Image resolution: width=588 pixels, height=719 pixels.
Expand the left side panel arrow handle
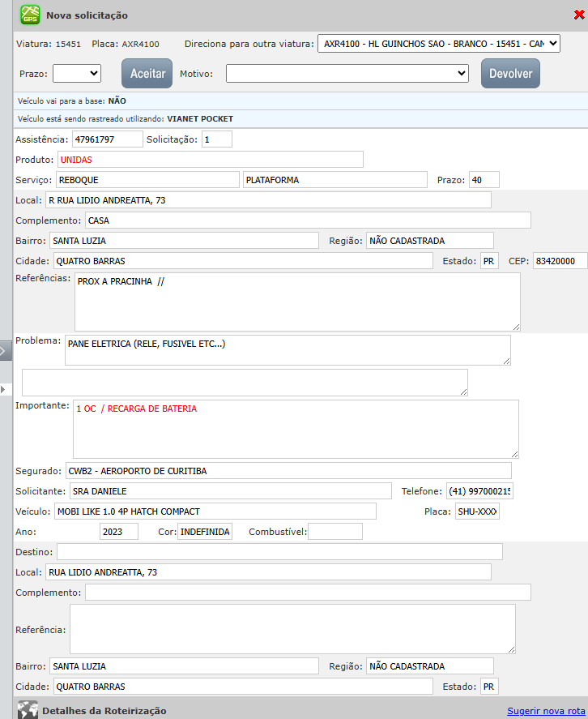pos(3,351)
